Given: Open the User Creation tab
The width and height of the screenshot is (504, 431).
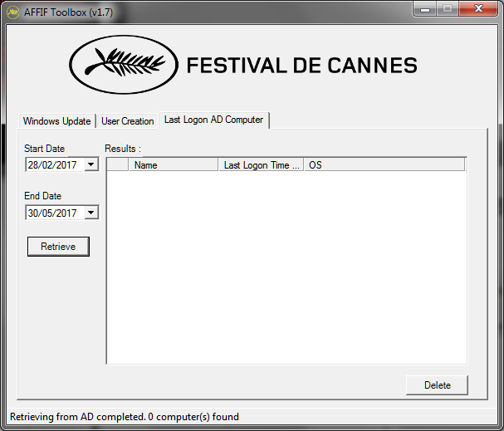Looking at the screenshot, I should click(x=128, y=121).
